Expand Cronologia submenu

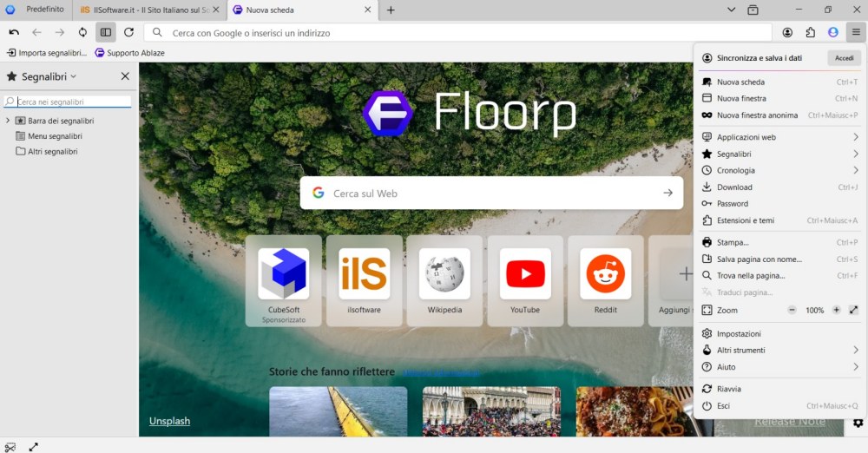pos(779,171)
